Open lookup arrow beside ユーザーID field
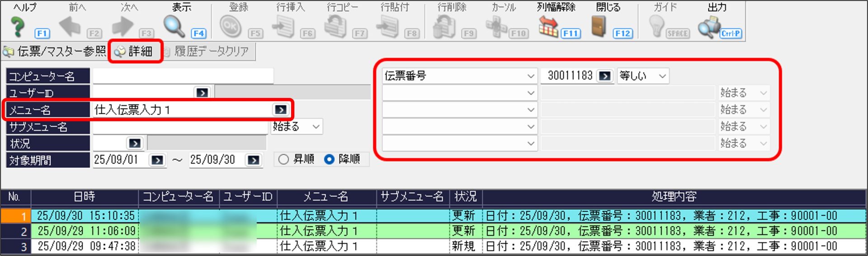This screenshot has width=868, height=256. coord(202,93)
